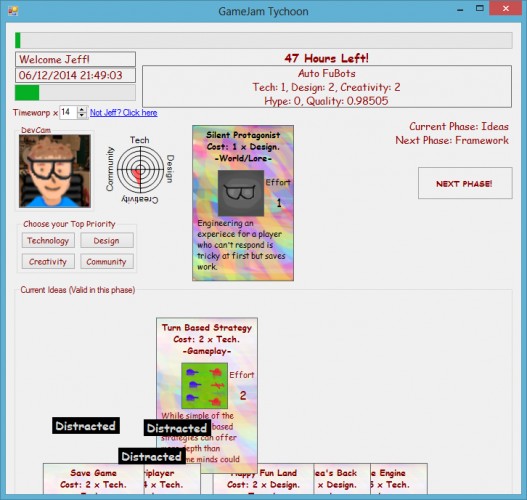This screenshot has width=527, height=500.
Task: Click the Tech/Design radar target chart
Action: [x=140, y=169]
